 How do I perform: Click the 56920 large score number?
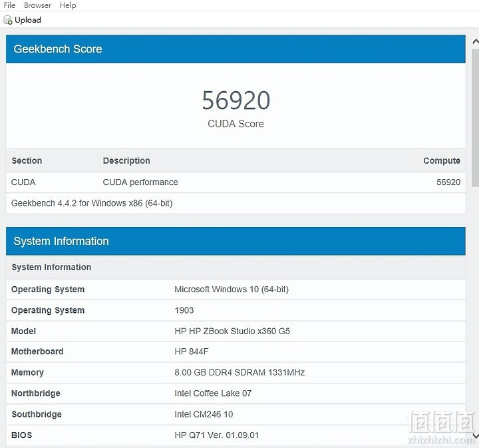click(x=236, y=101)
